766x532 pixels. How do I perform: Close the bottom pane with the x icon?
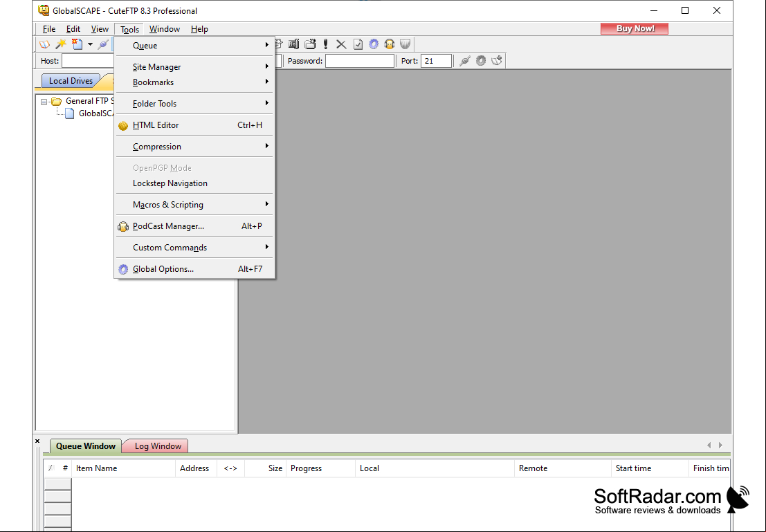[37, 441]
